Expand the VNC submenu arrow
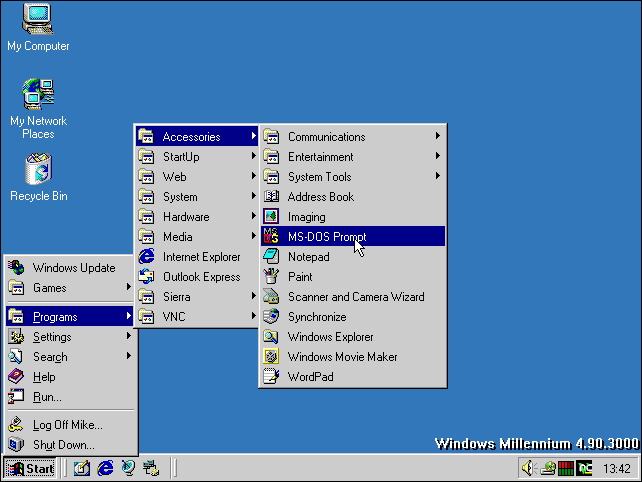Viewport: 642px width, 482px height. click(253, 316)
